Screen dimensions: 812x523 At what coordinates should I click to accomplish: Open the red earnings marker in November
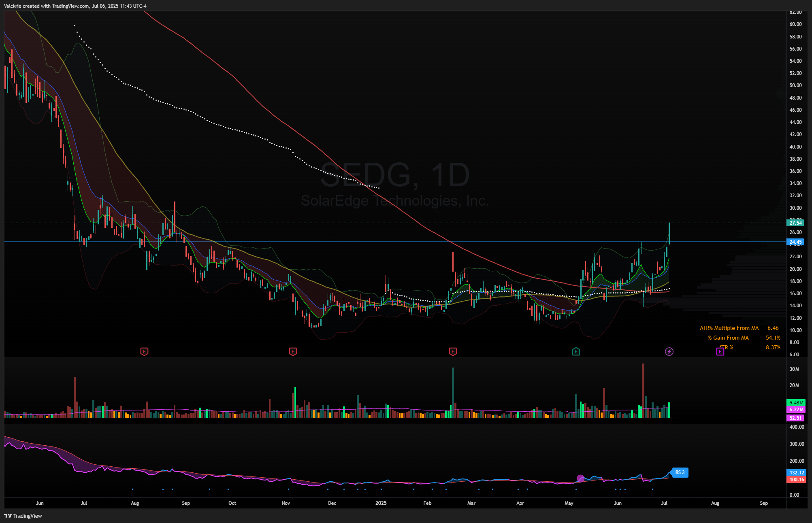tap(293, 351)
